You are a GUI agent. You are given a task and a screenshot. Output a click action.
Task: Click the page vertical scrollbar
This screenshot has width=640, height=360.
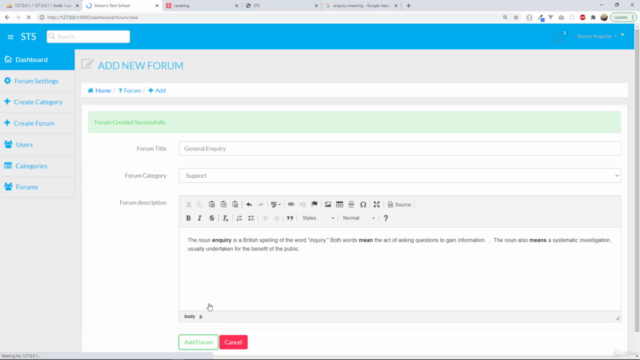coord(637,180)
